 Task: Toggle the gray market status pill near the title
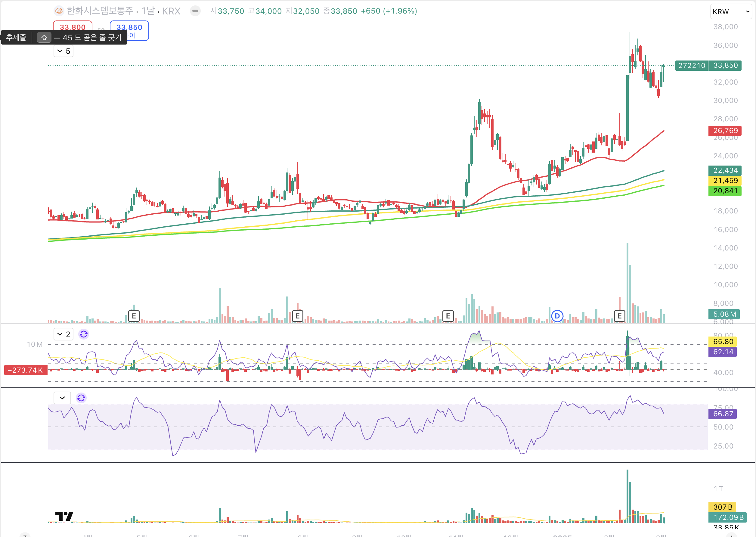[195, 11]
